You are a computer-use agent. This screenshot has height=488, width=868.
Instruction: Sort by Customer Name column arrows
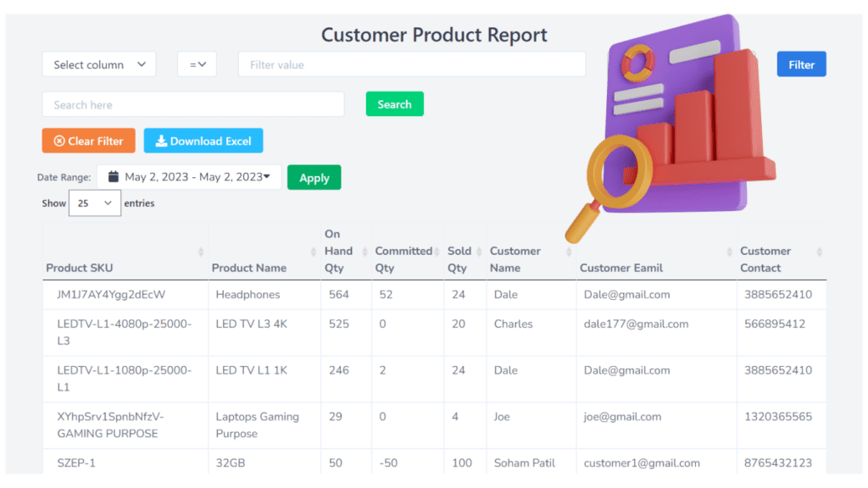coord(569,252)
